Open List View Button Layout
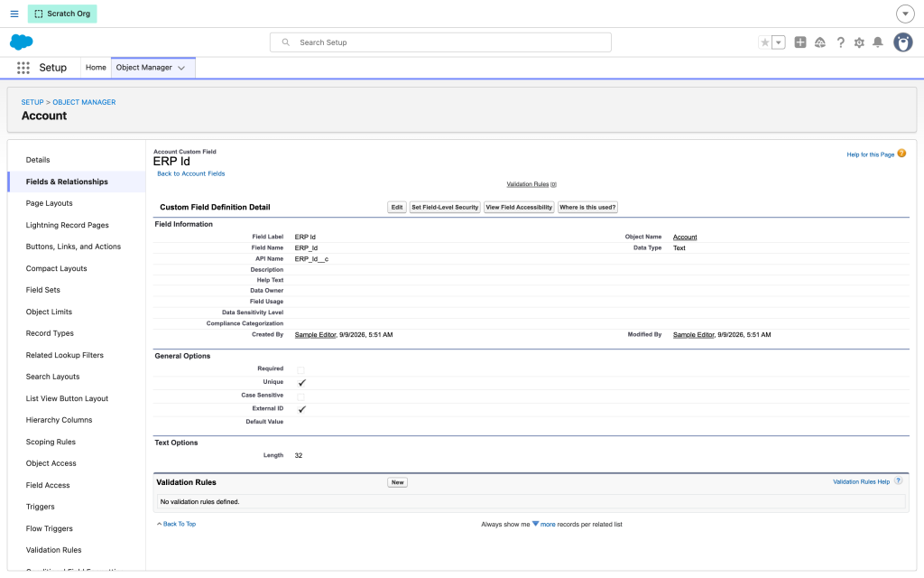The height and width of the screenshot is (578, 924). pos(67,398)
